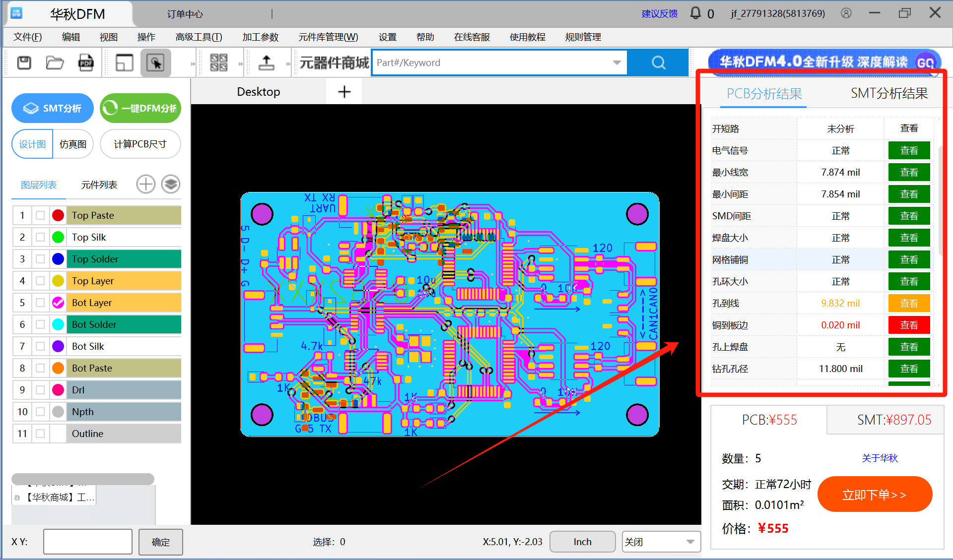Click the SMT分析 button
953x560 pixels.
coord(53,108)
